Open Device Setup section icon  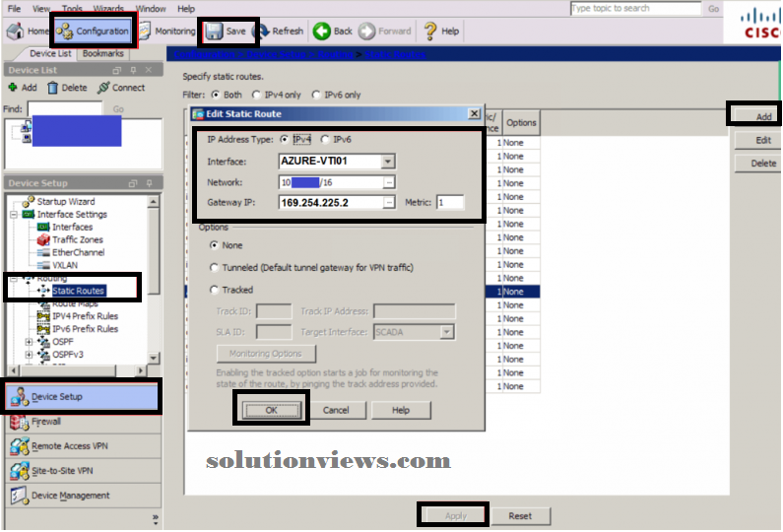pos(20,397)
